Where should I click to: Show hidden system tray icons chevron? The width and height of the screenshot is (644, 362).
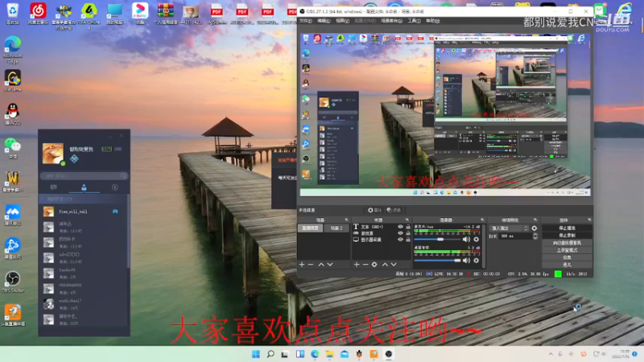tap(551, 354)
